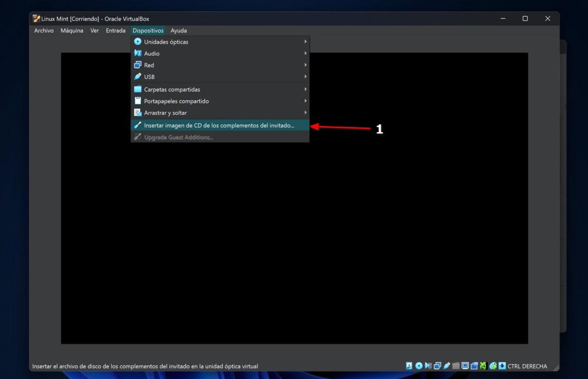Click the audio indicator in status bar
The image size is (588, 379).
click(x=428, y=366)
